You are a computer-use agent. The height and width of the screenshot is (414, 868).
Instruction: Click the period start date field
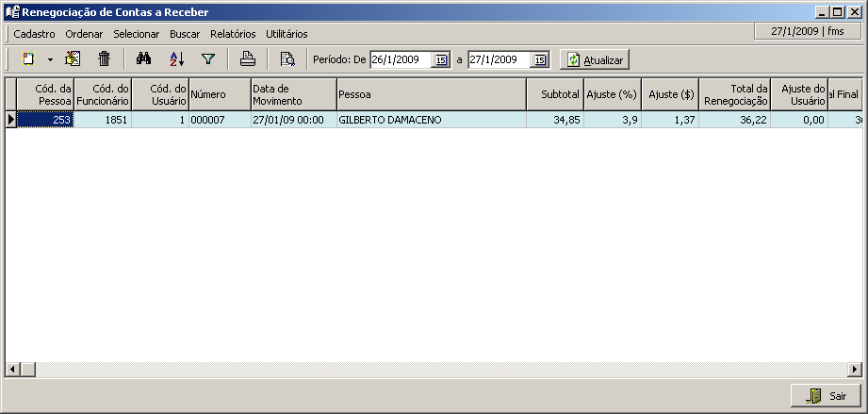tap(400, 60)
